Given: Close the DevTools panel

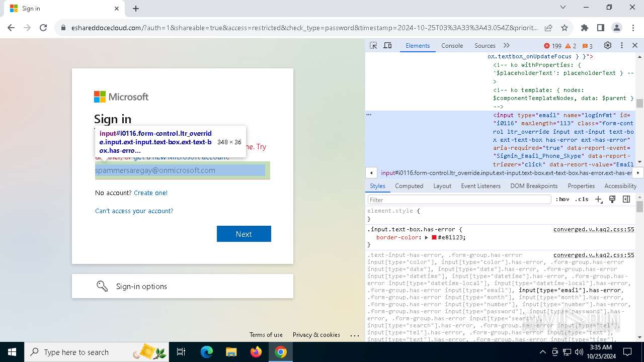Looking at the screenshot, I should click(x=635, y=45).
